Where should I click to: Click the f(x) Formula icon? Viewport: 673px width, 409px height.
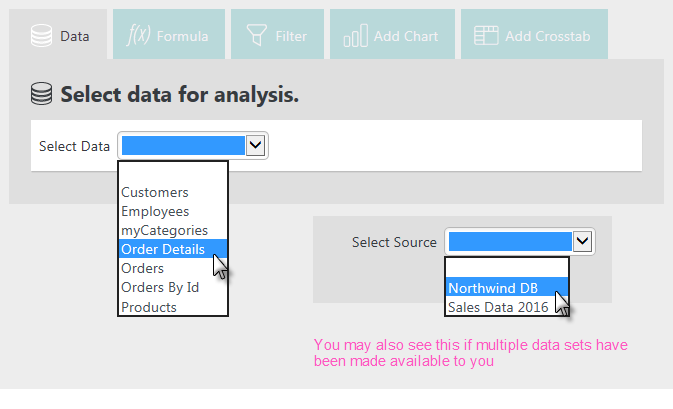(x=138, y=35)
